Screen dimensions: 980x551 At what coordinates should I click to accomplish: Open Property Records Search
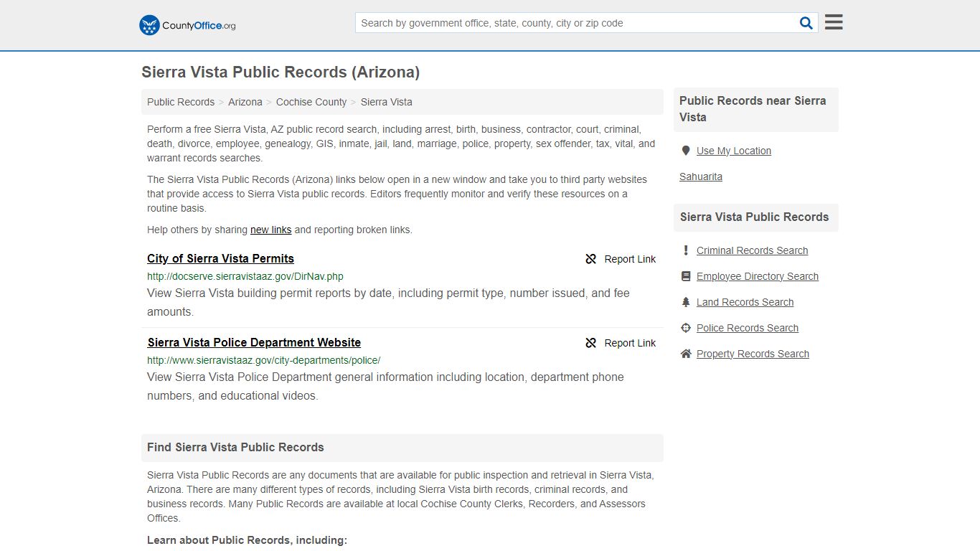click(x=753, y=354)
